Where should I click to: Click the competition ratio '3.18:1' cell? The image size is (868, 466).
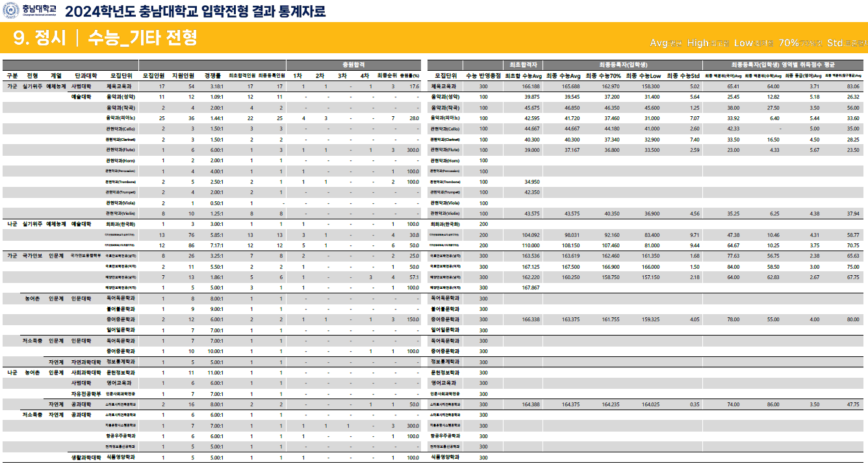coord(217,86)
